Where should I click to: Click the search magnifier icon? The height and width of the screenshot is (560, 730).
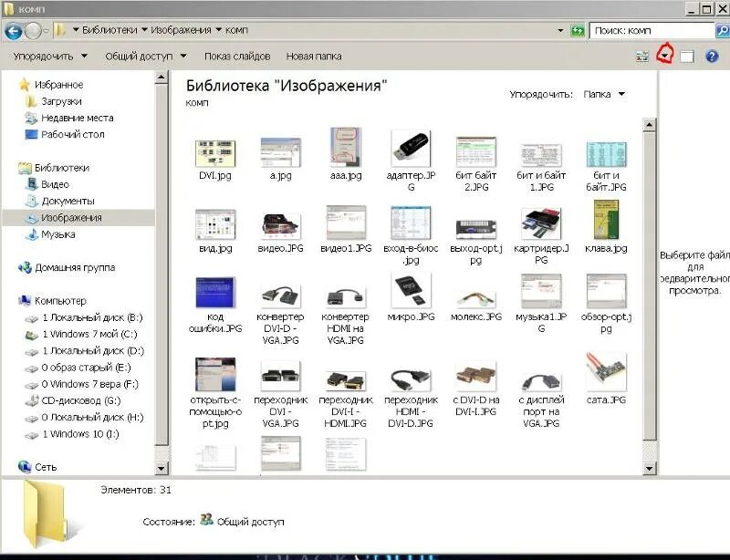click(x=722, y=31)
